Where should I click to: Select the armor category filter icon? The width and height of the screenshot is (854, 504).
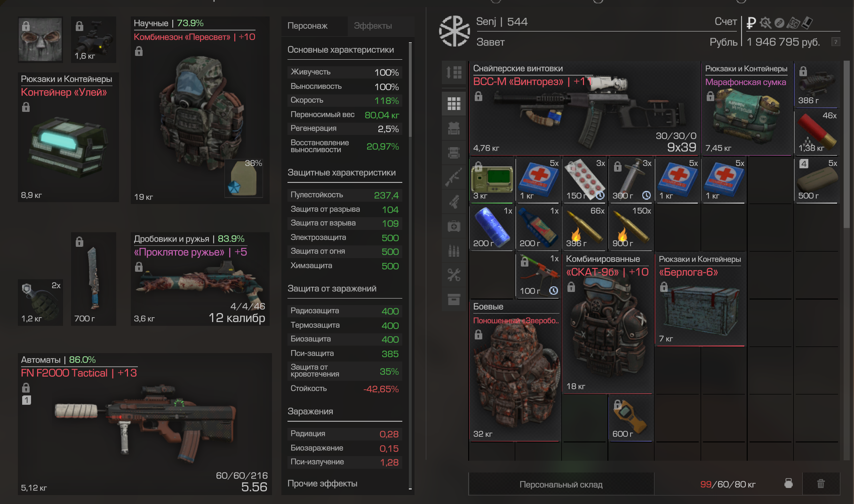[454, 128]
